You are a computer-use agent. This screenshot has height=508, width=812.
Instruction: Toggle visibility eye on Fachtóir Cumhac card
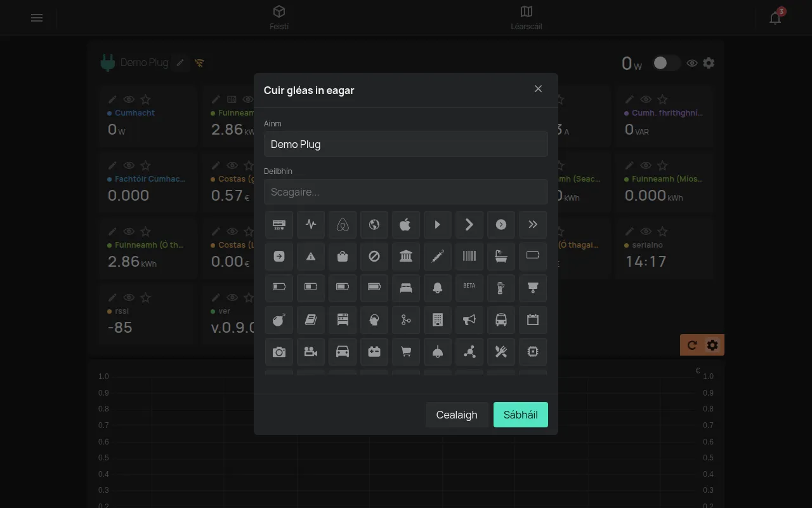pos(129,166)
